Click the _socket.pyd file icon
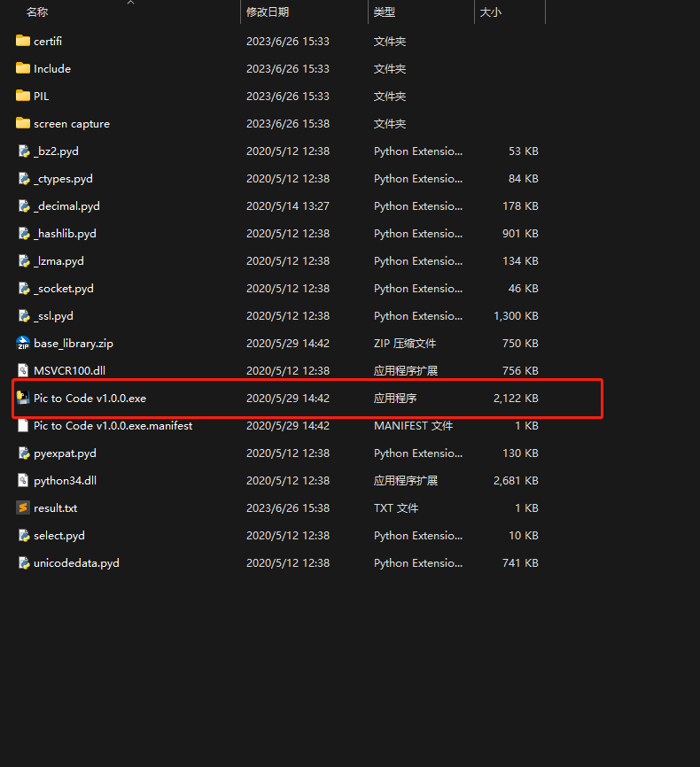The image size is (700, 767). (x=24, y=288)
